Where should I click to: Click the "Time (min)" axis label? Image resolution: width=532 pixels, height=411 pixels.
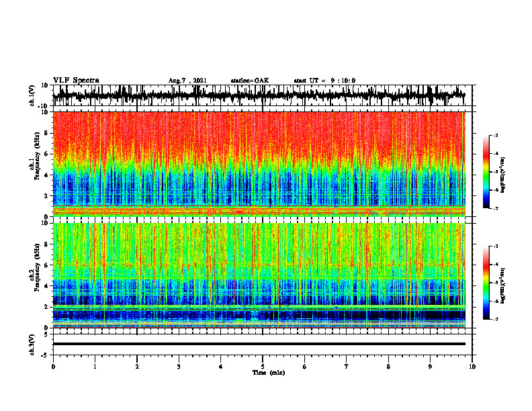269,373
